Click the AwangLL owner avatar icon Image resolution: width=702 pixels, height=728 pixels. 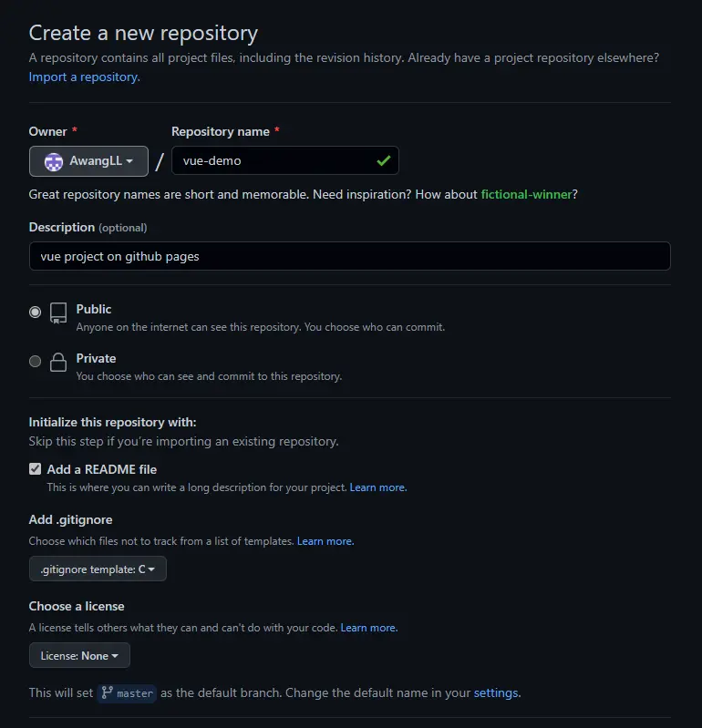point(55,161)
